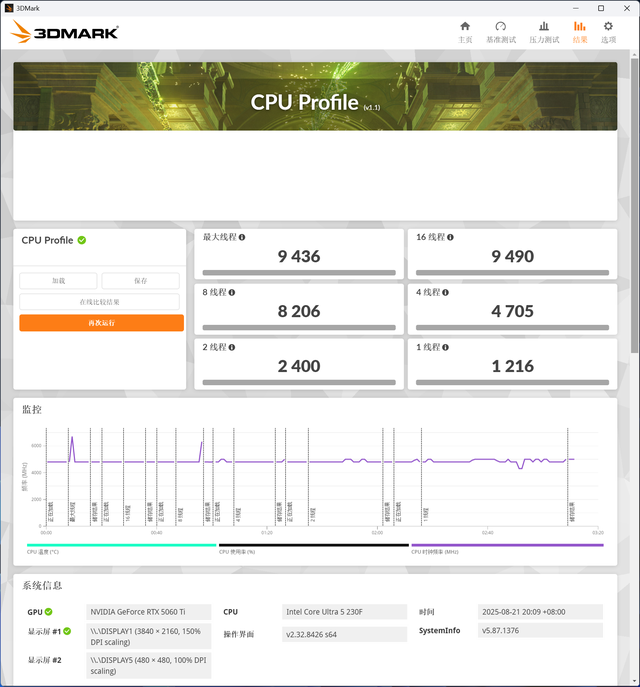Toggle the CPU usage (CPU 使用率) legend line

coord(314,545)
